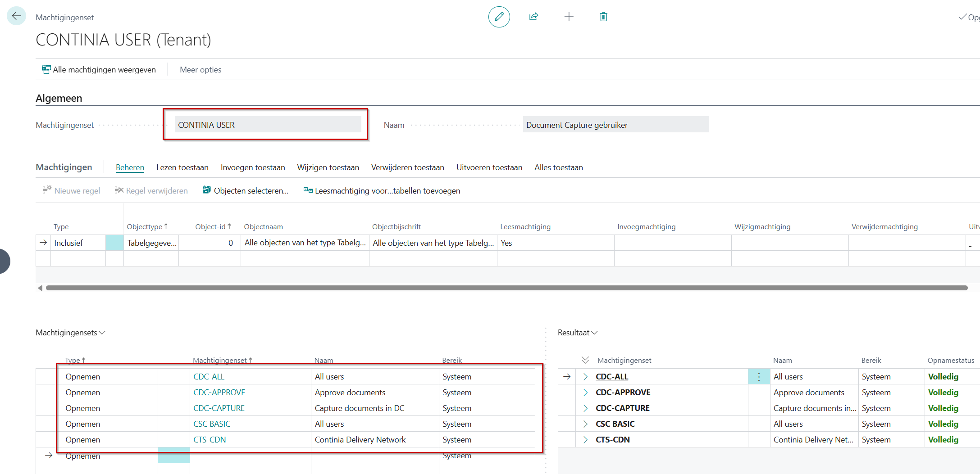This screenshot has height=474, width=980.
Task: Open the CDC-CAPTURE permission set link
Action: click(219, 408)
